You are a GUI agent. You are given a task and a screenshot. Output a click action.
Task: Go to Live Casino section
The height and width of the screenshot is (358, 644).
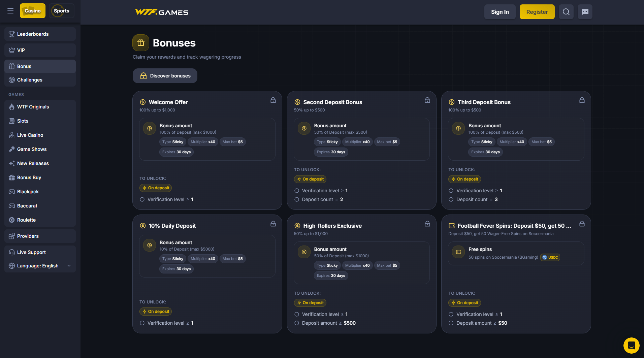(40, 135)
